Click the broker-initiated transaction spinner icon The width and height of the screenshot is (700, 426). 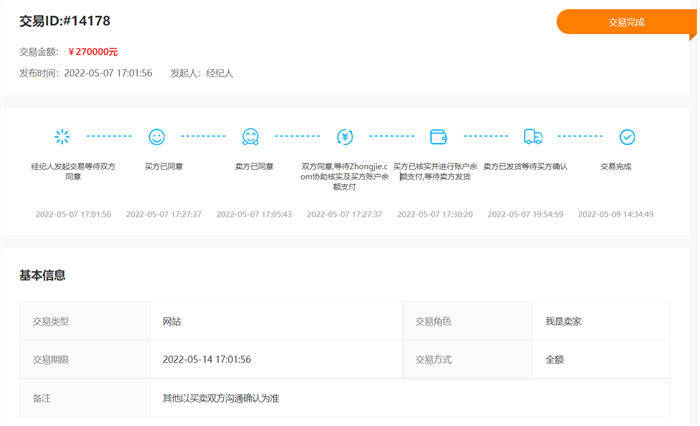63,136
